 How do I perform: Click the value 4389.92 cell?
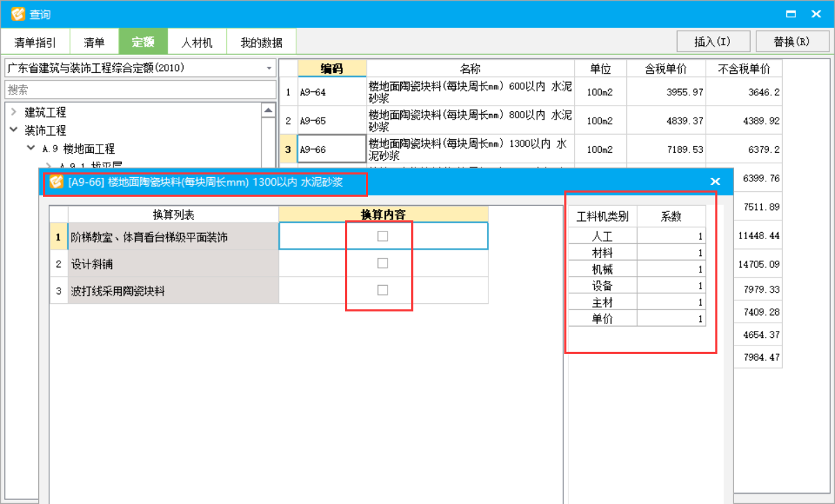click(x=744, y=120)
